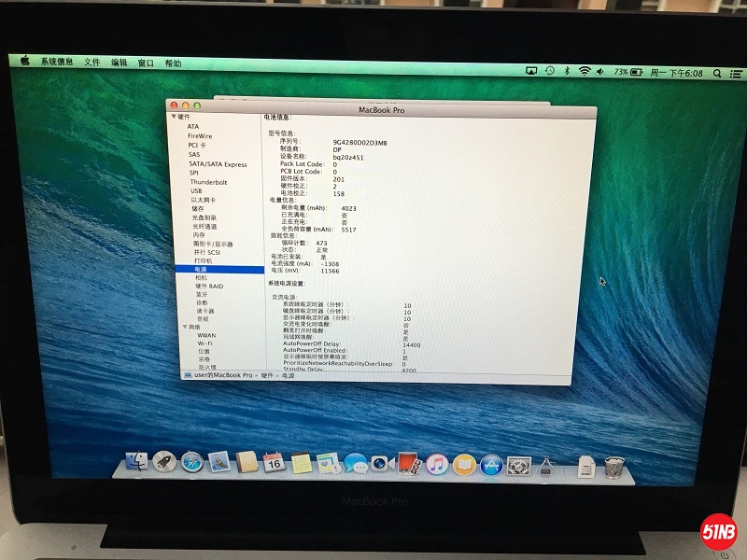Collapse the 硬件 hardware tree section
The image size is (747, 560).
173,118
